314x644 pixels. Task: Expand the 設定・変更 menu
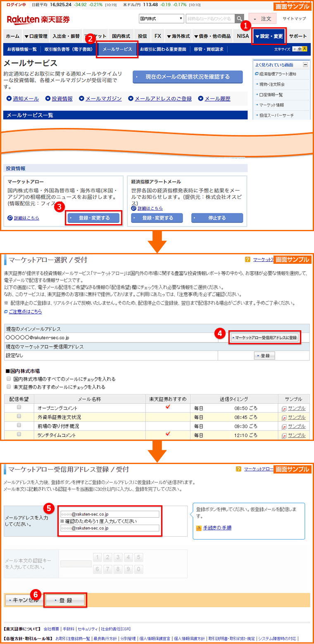tap(269, 36)
